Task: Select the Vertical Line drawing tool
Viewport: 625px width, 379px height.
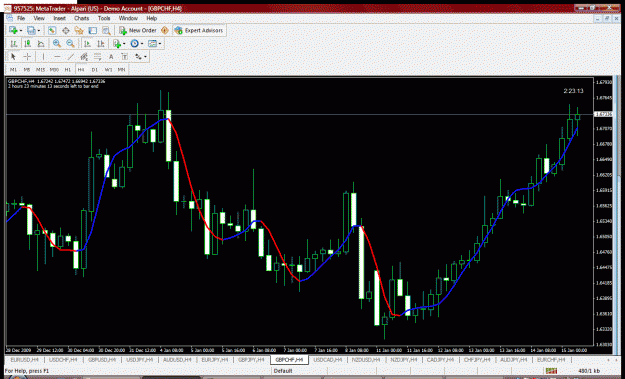Action: [43, 57]
